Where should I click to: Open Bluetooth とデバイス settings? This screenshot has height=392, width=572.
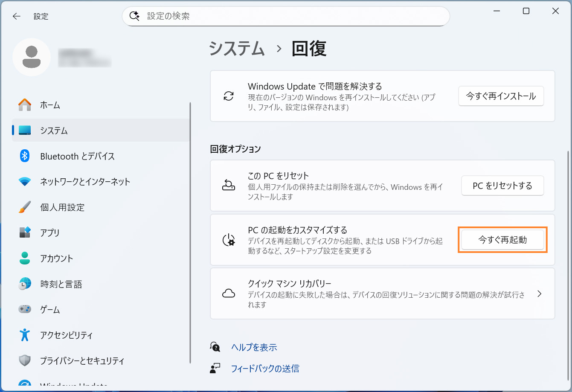pyautogui.click(x=101, y=156)
